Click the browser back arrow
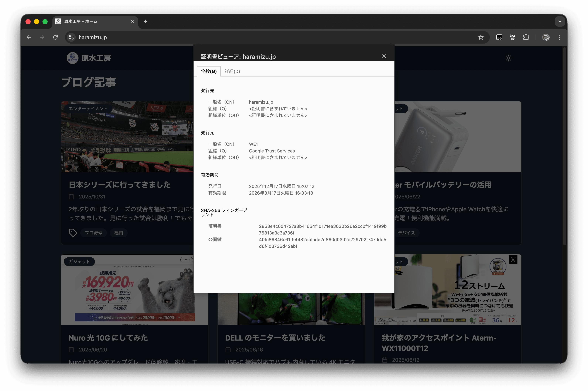The image size is (588, 391). [29, 37]
